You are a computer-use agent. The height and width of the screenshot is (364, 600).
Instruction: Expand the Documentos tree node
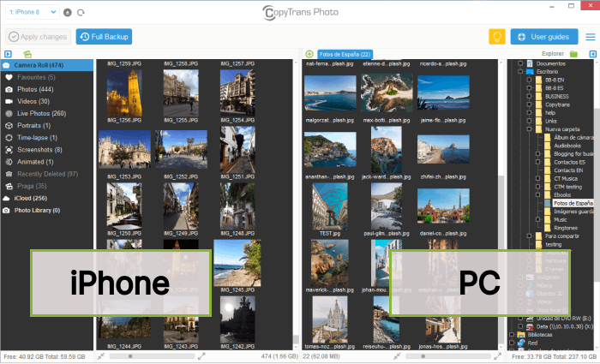pos(520,63)
